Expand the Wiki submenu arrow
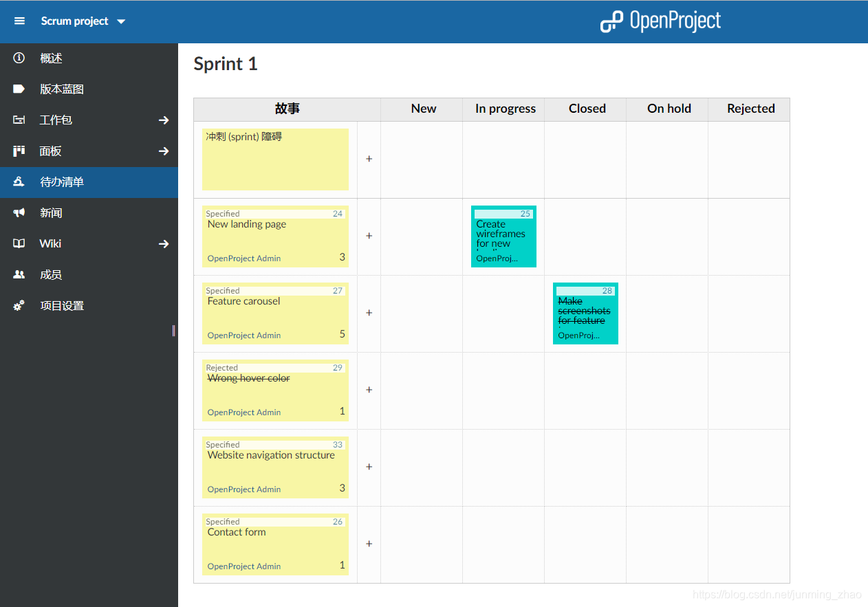 point(164,244)
